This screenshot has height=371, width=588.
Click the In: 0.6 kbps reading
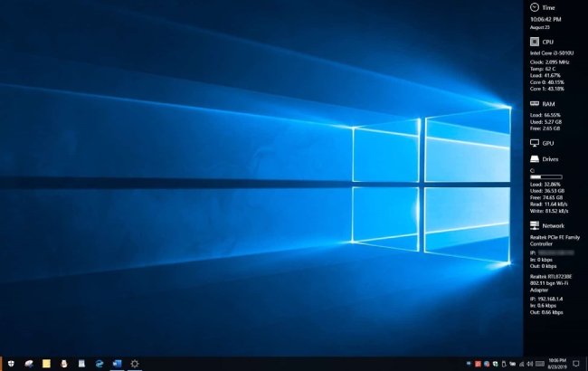click(x=544, y=306)
